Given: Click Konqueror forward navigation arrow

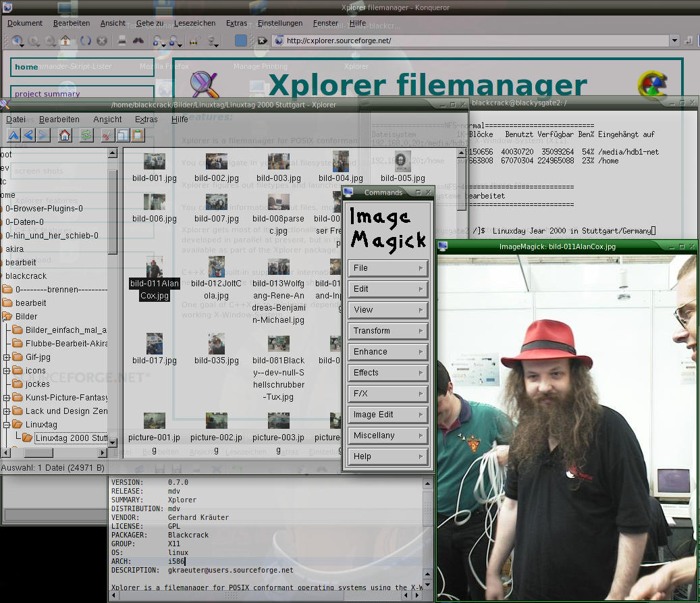Looking at the screenshot, I should (34, 41).
